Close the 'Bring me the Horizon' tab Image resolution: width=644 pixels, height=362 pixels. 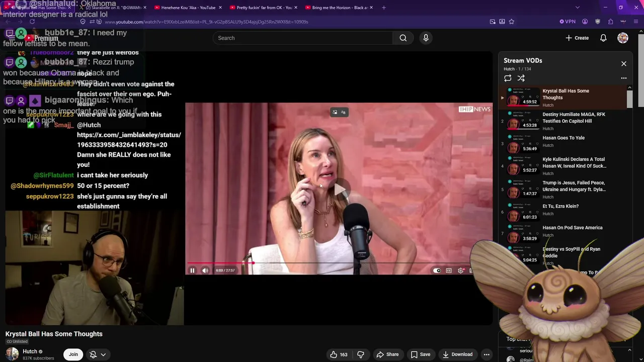tap(371, 8)
